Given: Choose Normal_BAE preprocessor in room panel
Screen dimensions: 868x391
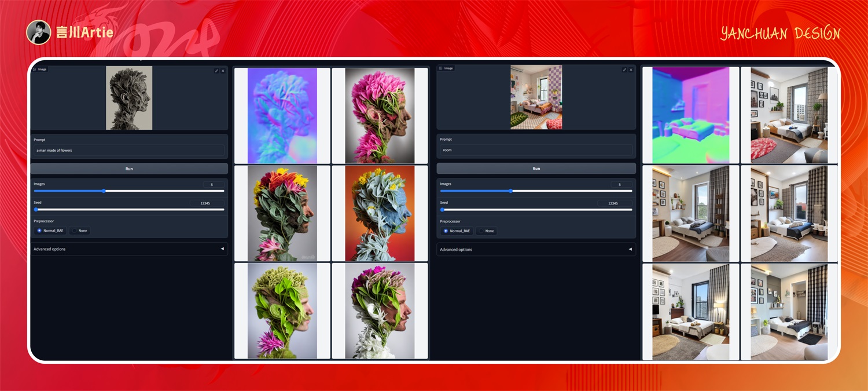Looking at the screenshot, I should pos(457,231).
